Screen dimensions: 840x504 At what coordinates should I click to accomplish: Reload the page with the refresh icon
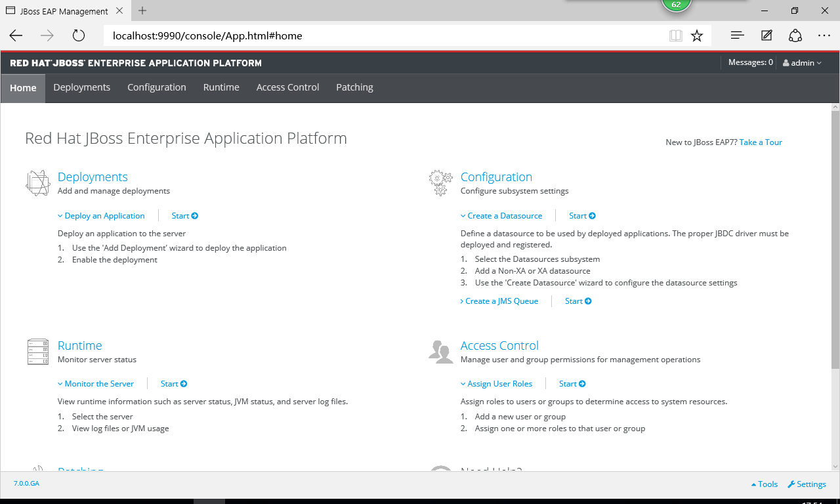79,36
